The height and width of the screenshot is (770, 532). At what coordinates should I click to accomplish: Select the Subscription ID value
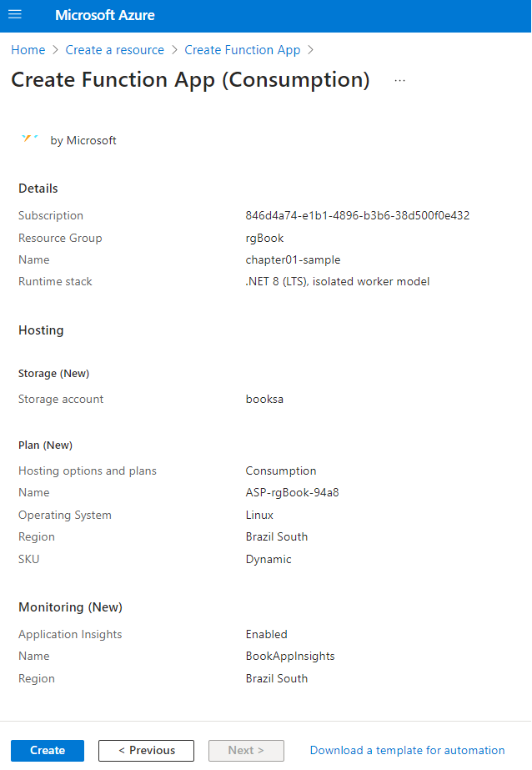358,215
